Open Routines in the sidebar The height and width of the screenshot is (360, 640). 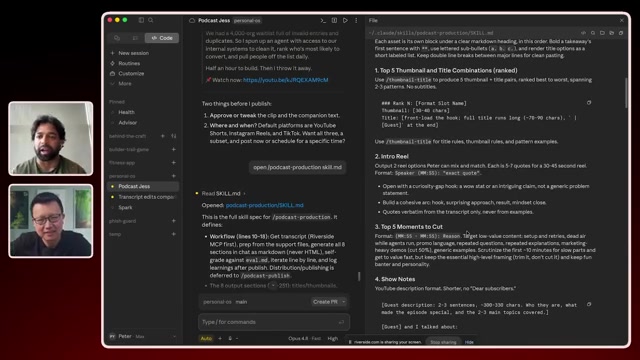click(x=129, y=63)
